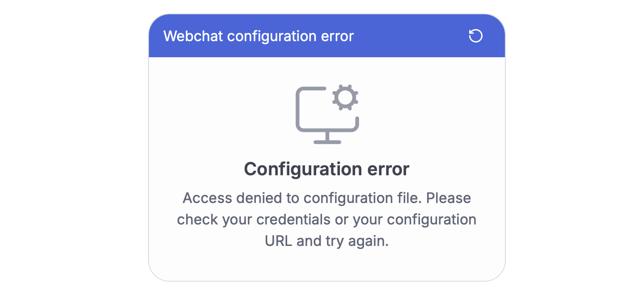Click the Configuration error heading
This screenshot has height=296, width=644.
[x=326, y=169]
